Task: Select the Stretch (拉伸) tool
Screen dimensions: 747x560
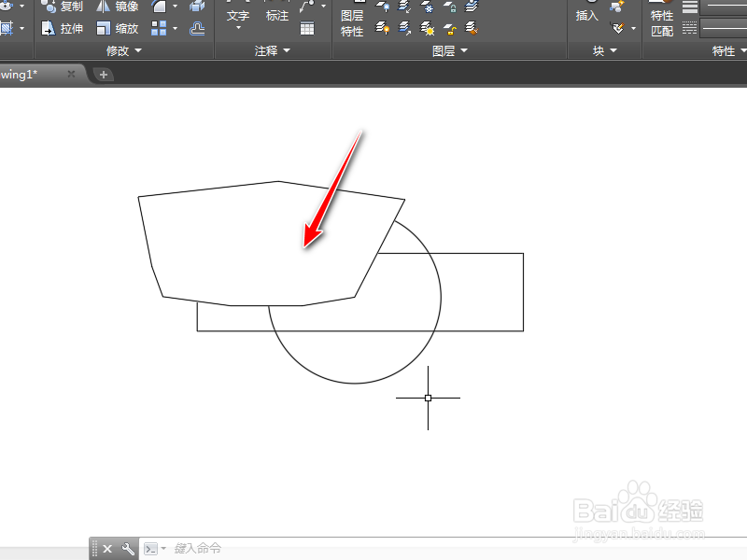Action: click(x=62, y=29)
